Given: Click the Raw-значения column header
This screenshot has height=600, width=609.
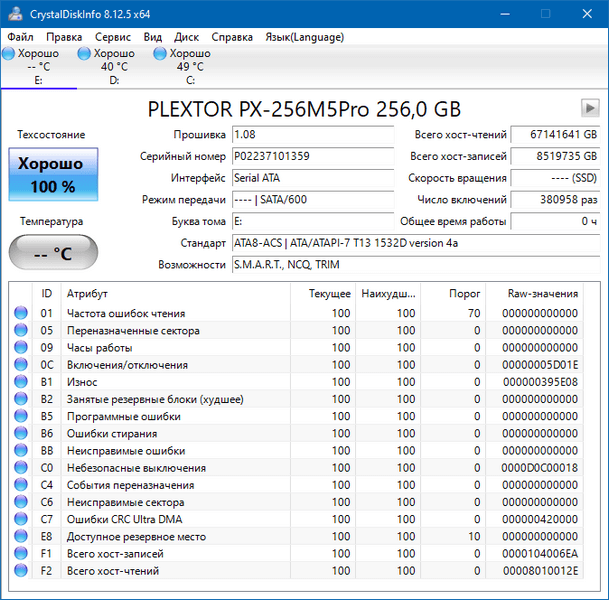Looking at the screenshot, I should pos(543,294).
